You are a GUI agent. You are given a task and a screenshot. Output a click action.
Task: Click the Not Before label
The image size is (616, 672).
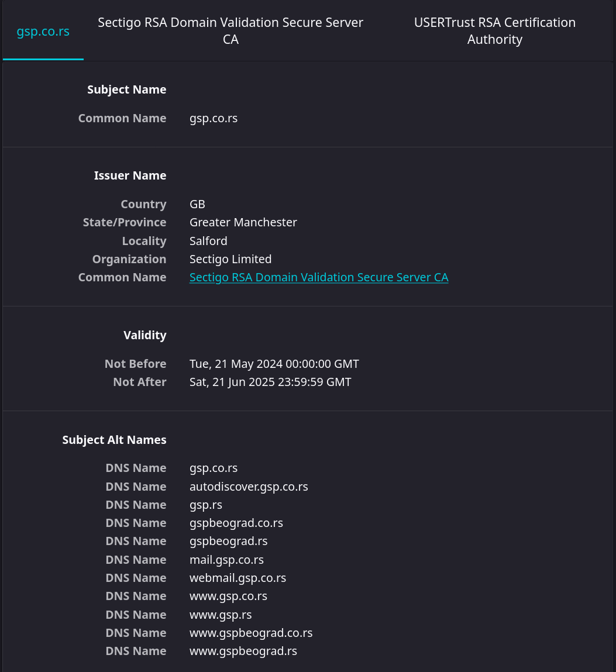136,364
